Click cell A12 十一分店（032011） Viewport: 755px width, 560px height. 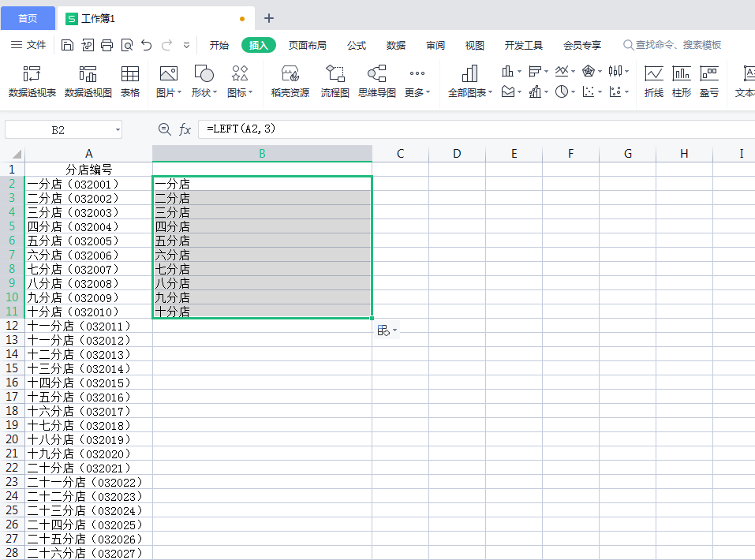point(88,326)
